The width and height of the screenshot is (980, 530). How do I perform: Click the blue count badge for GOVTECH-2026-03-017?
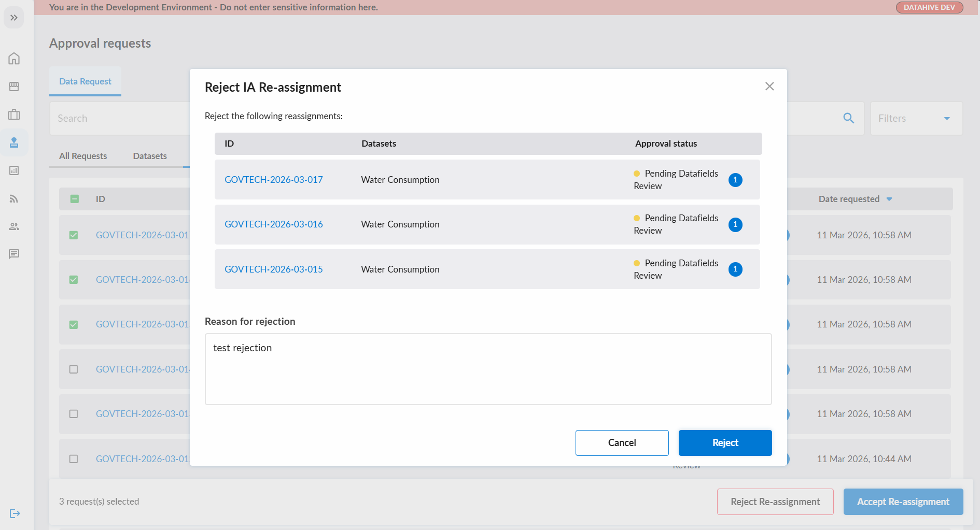pos(735,180)
